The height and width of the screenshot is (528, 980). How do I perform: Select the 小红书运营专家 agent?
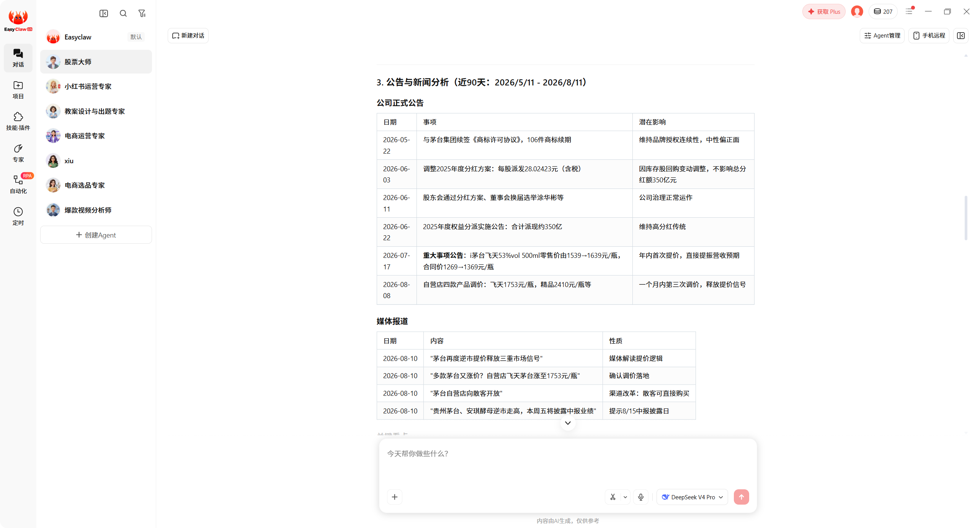96,87
